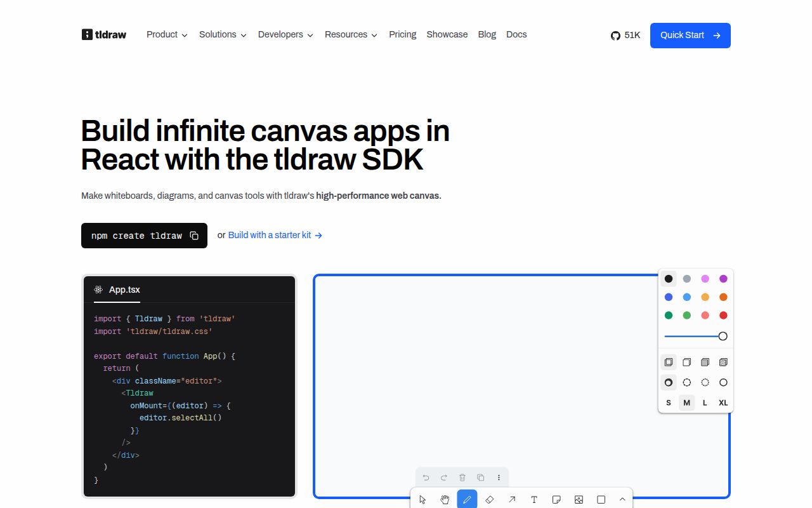The height and width of the screenshot is (508, 812).
Task: Set stroke size to S
Action: coord(669,403)
